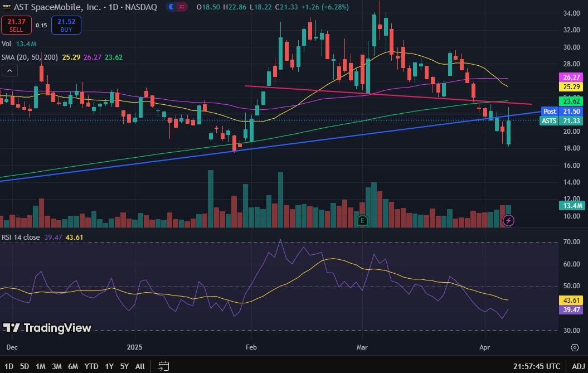Select the All time range
The image size is (588, 373).
pyautogui.click(x=140, y=366)
